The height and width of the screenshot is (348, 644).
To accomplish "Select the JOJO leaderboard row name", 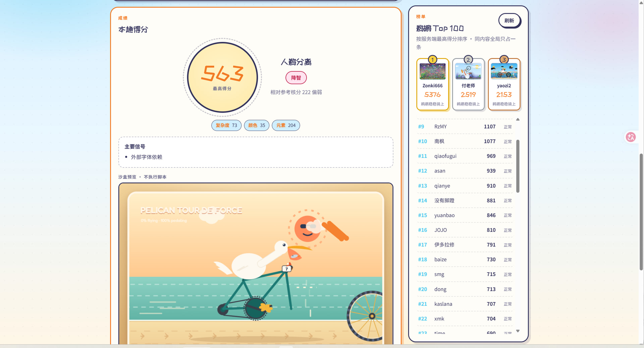I will click(x=440, y=230).
